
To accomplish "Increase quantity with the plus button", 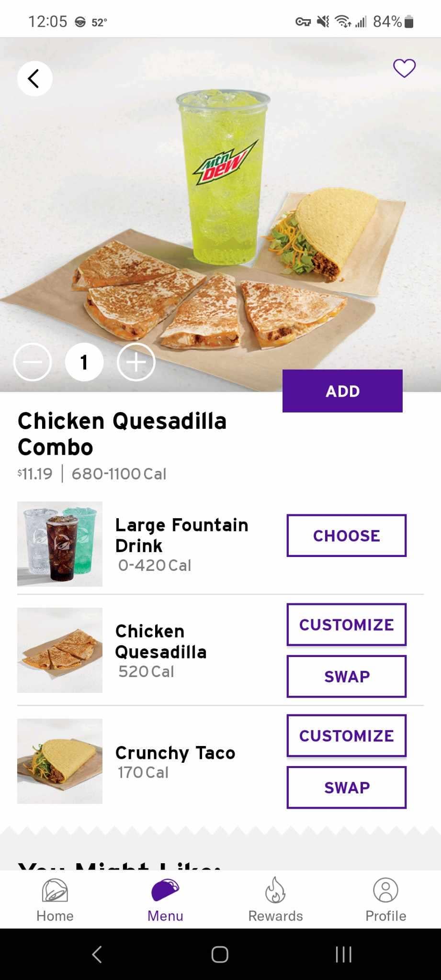I will 136,362.
